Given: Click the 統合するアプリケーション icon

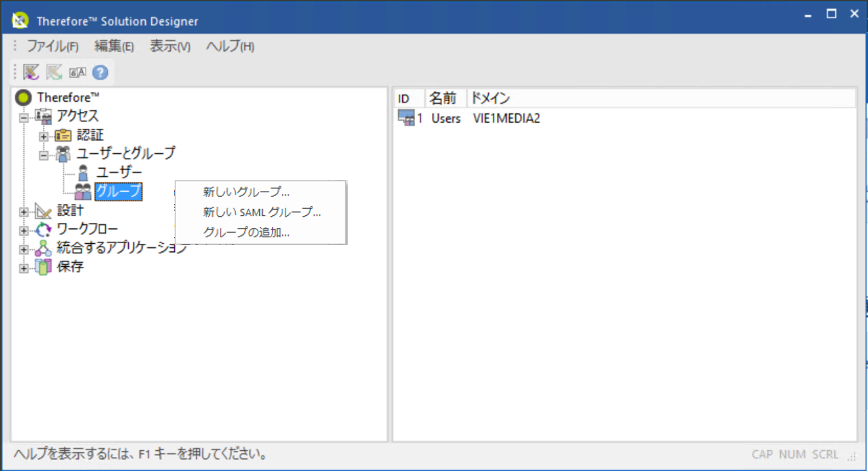Looking at the screenshot, I should pyautogui.click(x=43, y=248).
